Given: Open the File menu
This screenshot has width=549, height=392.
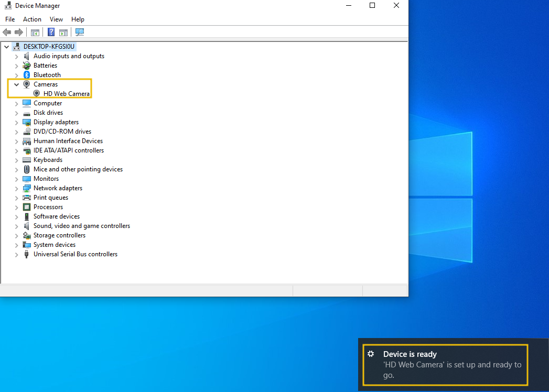Looking at the screenshot, I should click(x=10, y=19).
